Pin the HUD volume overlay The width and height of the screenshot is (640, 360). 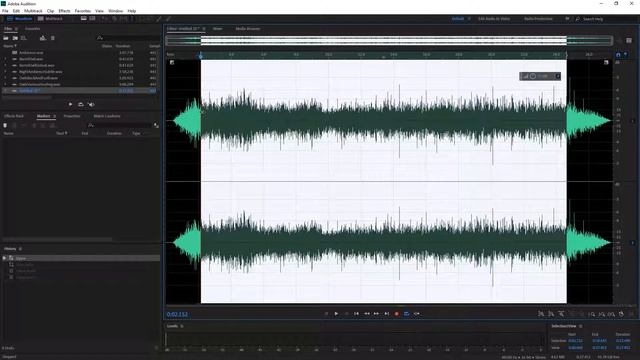(x=558, y=76)
